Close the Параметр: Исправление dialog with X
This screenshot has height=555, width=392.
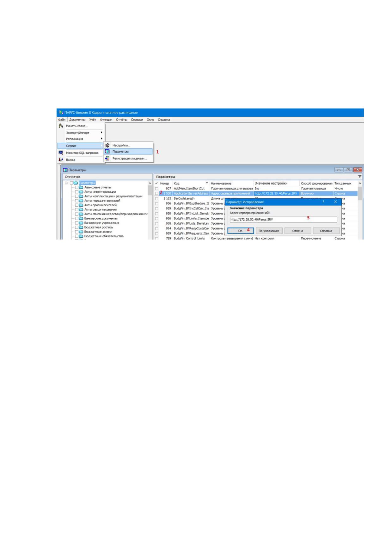tap(335, 202)
